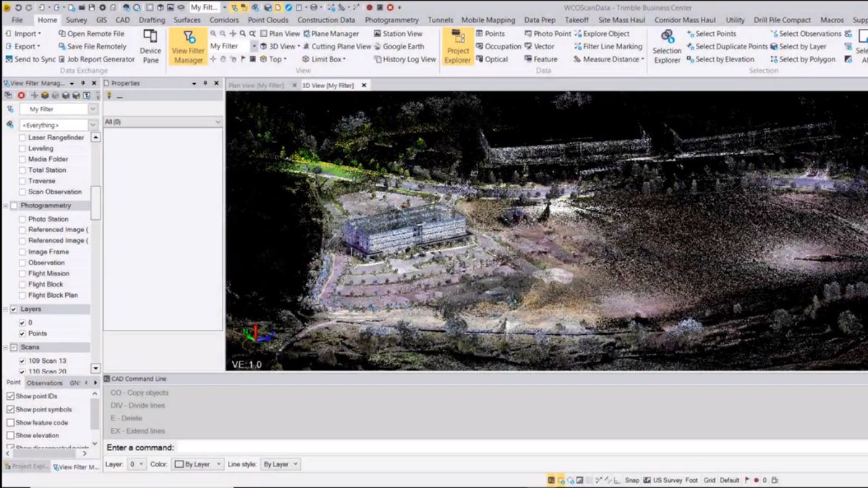Screen dimensions: 868x488
Task: Enable Show feature code
Action: [x=11, y=422]
